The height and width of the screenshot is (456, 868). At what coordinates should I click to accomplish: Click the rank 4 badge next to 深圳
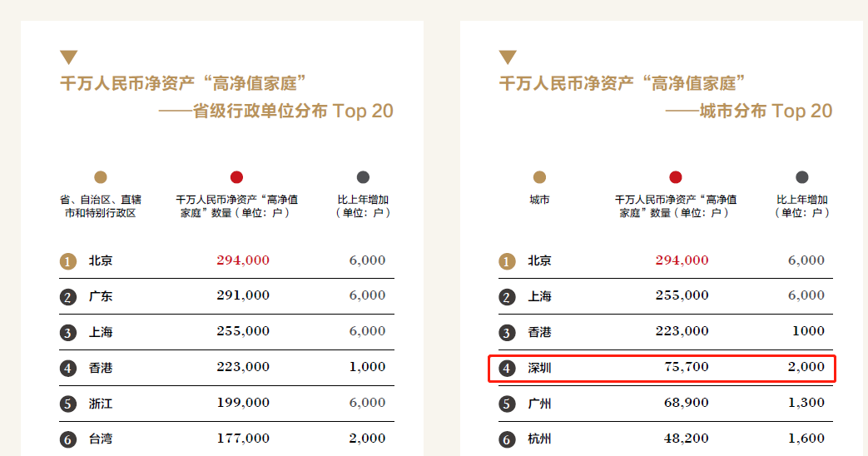tap(507, 369)
